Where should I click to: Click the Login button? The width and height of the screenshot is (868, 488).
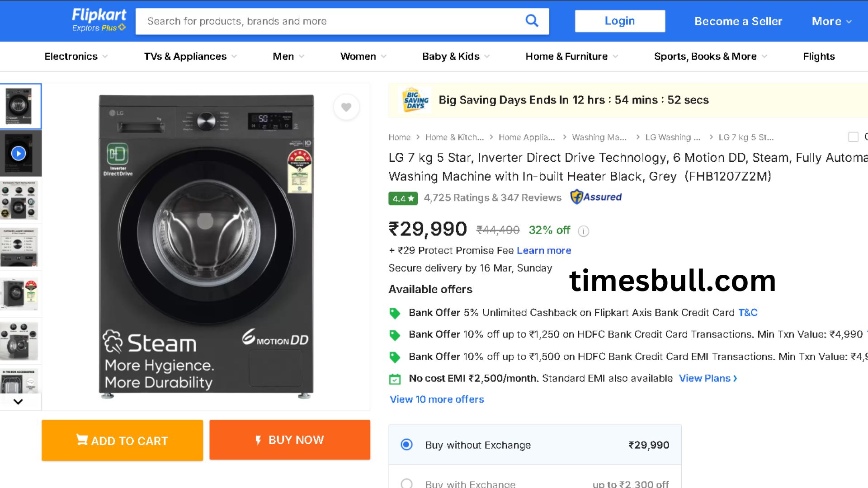[620, 21]
